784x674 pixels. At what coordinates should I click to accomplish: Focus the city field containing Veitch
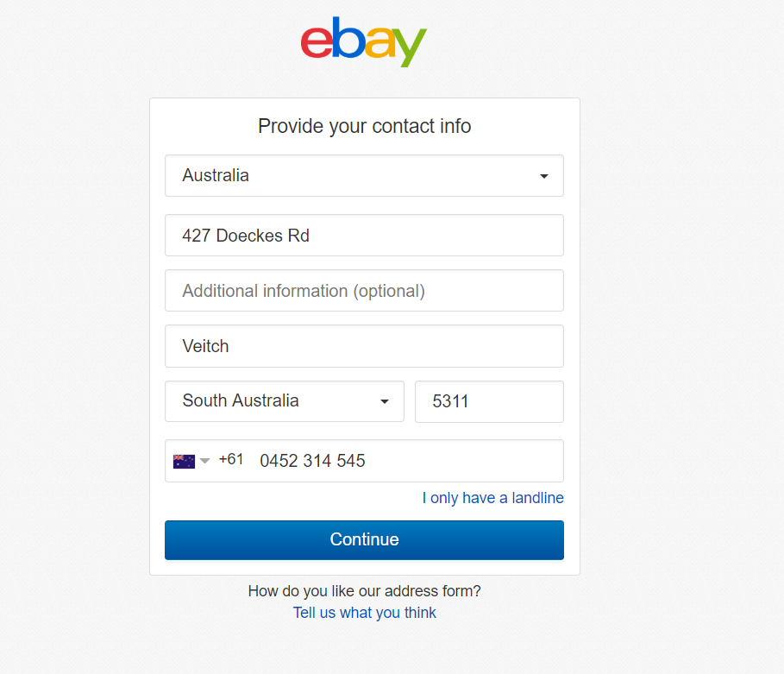coord(364,346)
